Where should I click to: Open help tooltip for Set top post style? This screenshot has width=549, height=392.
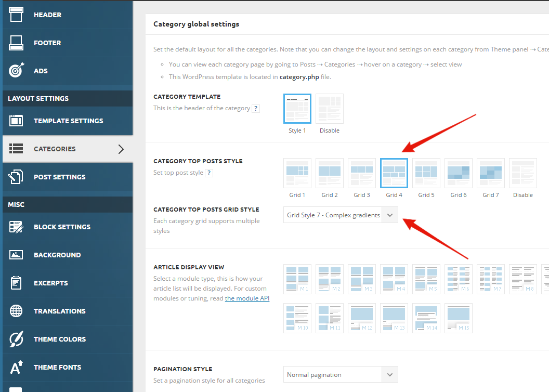coord(209,173)
